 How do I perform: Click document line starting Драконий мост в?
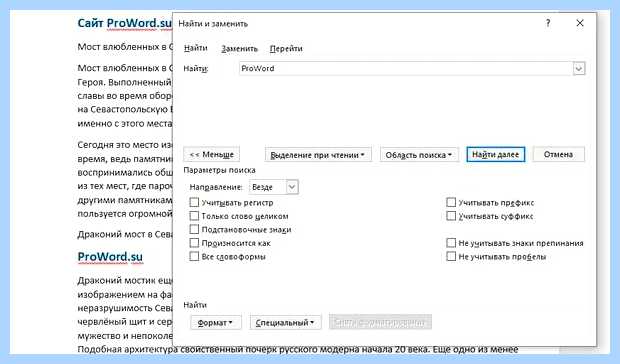click(125, 234)
